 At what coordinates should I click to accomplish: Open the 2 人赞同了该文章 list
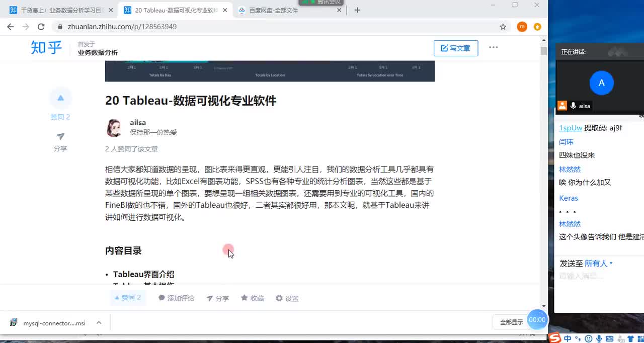click(x=131, y=149)
